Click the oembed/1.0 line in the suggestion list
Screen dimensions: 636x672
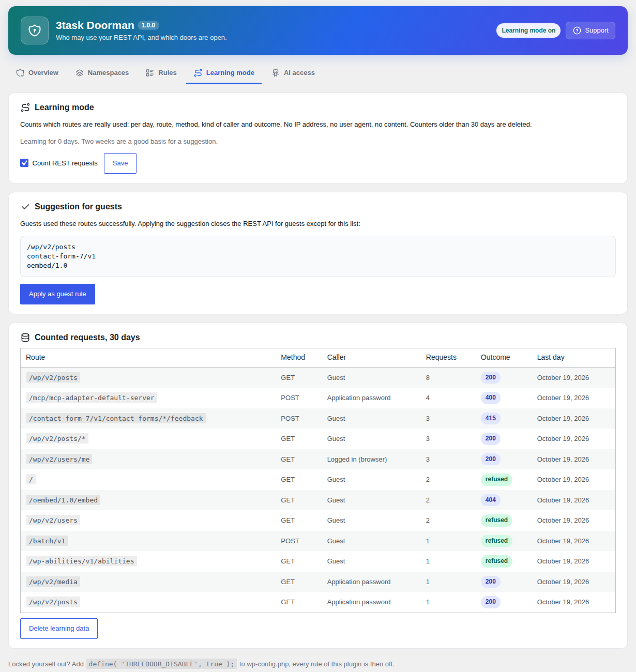coord(47,266)
